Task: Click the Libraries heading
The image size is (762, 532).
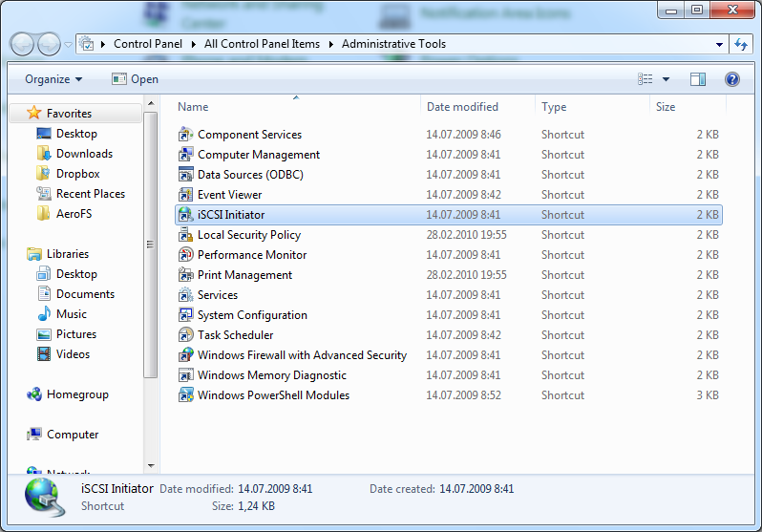Action: click(68, 254)
